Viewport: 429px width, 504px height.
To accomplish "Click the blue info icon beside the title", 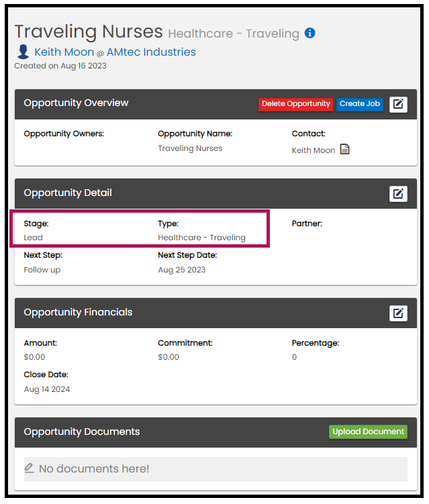I will (x=309, y=33).
